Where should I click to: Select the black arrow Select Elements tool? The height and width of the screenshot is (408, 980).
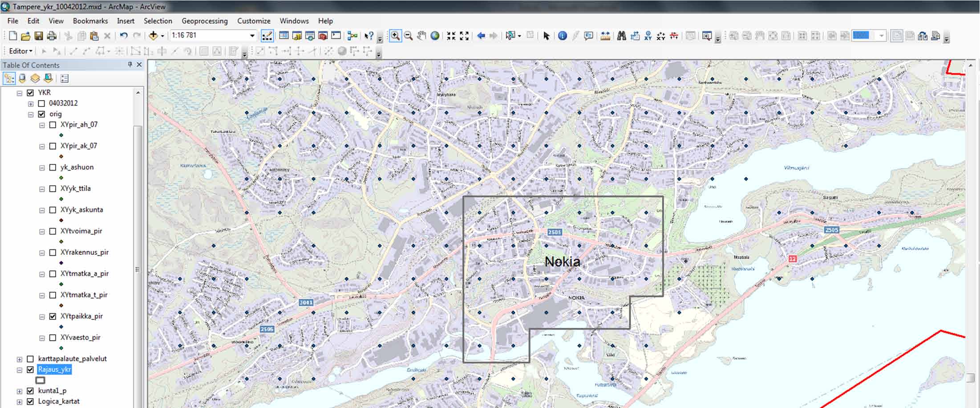[x=547, y=36]
